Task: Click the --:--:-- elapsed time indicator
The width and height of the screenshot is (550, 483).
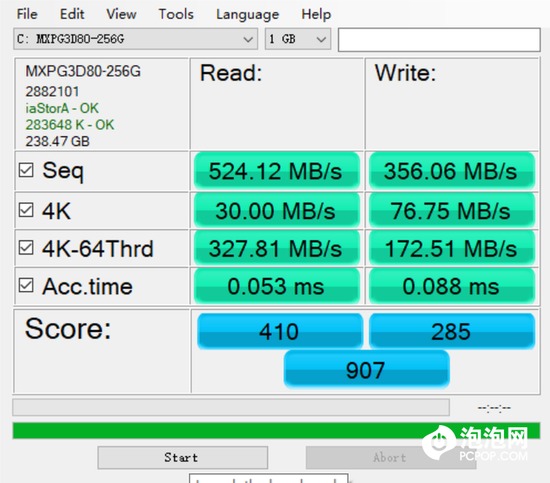Action: [494, 408]
